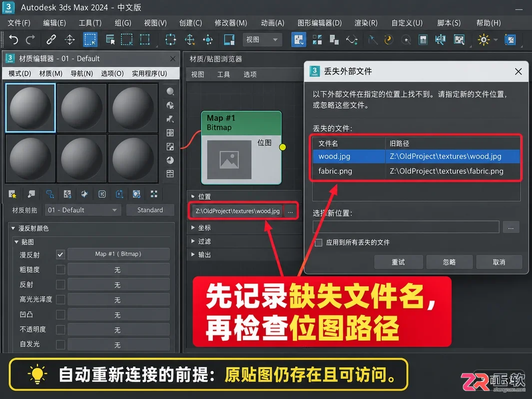Viewport: 532px width, 399px height.
Task: Select the fabric.png row in missing files
Action: (416, 171)
